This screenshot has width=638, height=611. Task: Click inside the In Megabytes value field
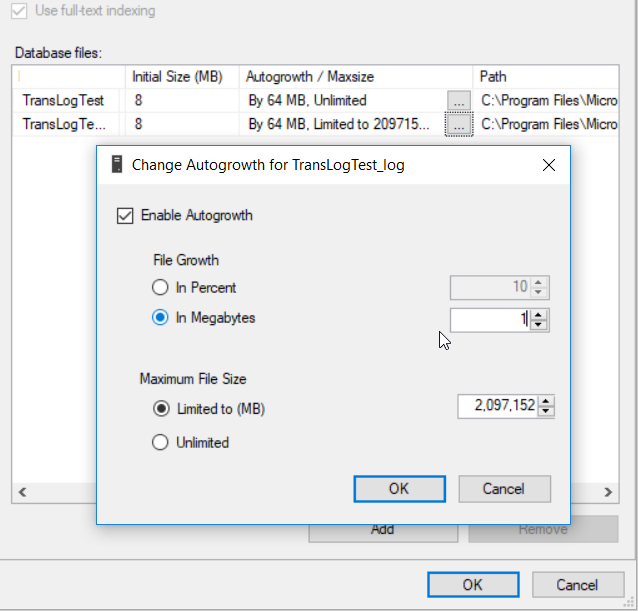click(489, 320)
